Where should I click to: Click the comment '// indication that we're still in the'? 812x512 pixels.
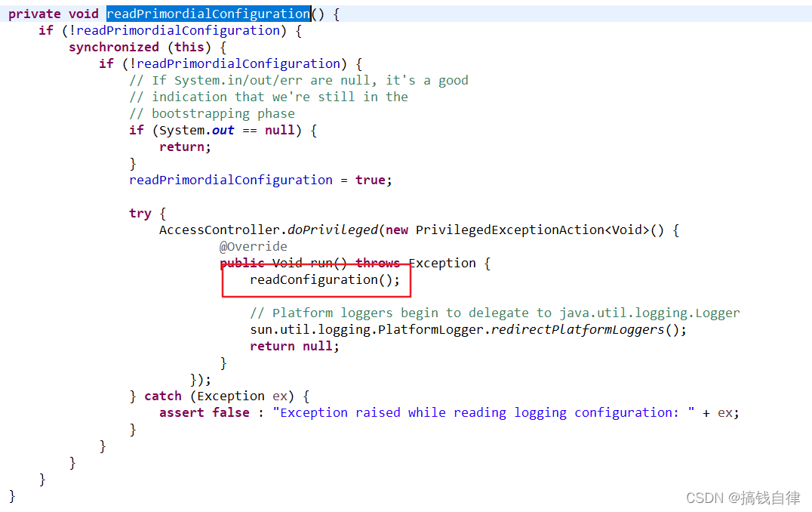coord(269,97)
